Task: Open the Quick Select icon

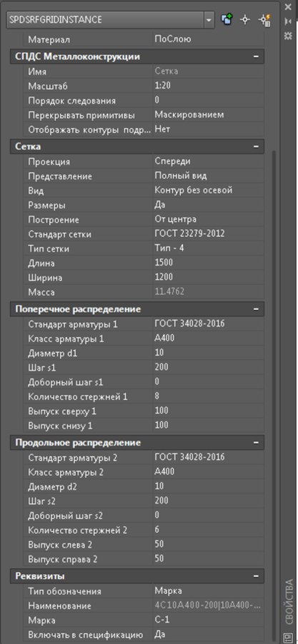Action: point(264,20)
